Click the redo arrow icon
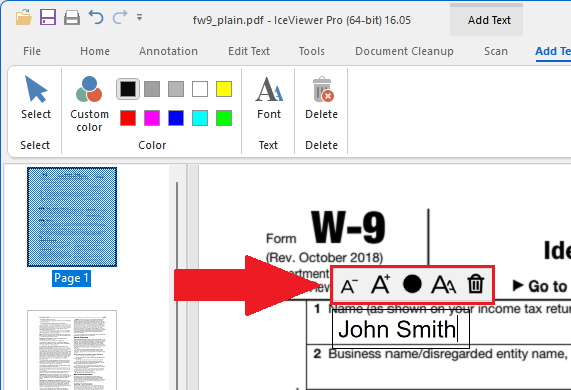The height and width of the screenshot is (390, 571). 120,17
